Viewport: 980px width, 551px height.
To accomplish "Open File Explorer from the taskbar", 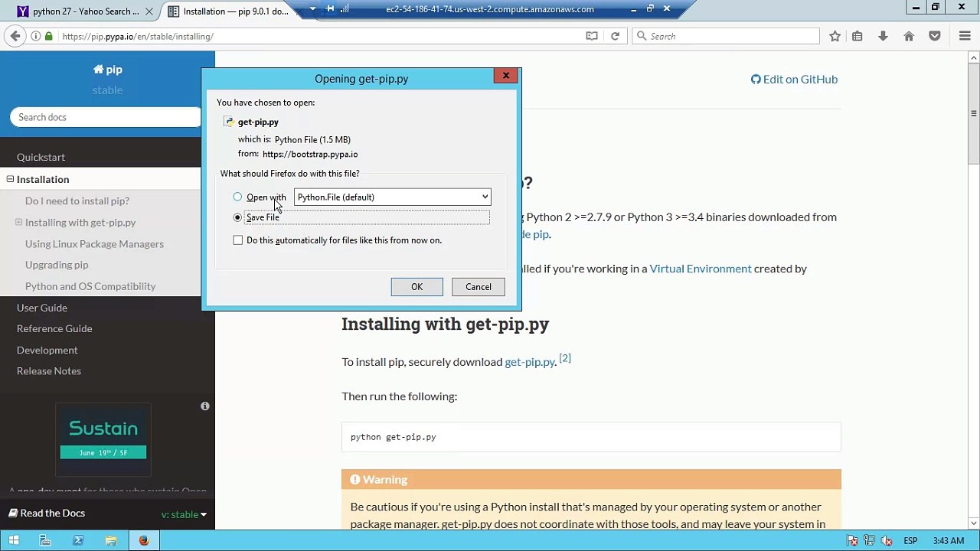I will [x=111, y=540].
